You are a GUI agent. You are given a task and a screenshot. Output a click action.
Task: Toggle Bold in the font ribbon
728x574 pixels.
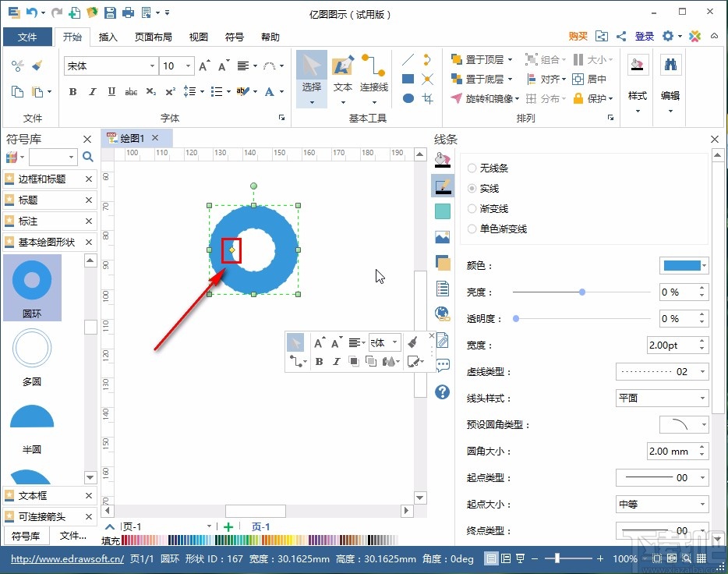click(73, 91)
